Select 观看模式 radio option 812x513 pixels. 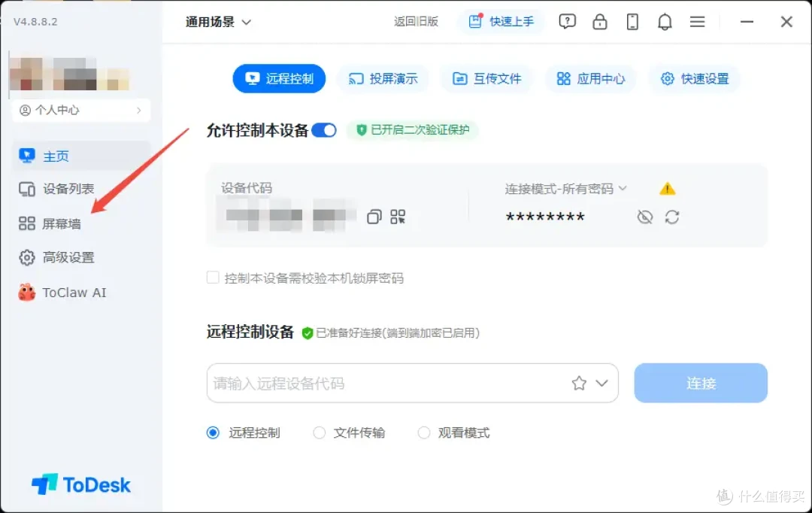click(x=423, y=433)
